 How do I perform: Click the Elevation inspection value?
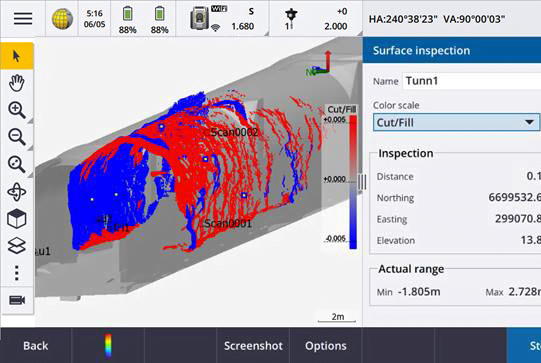pos(531,240)
